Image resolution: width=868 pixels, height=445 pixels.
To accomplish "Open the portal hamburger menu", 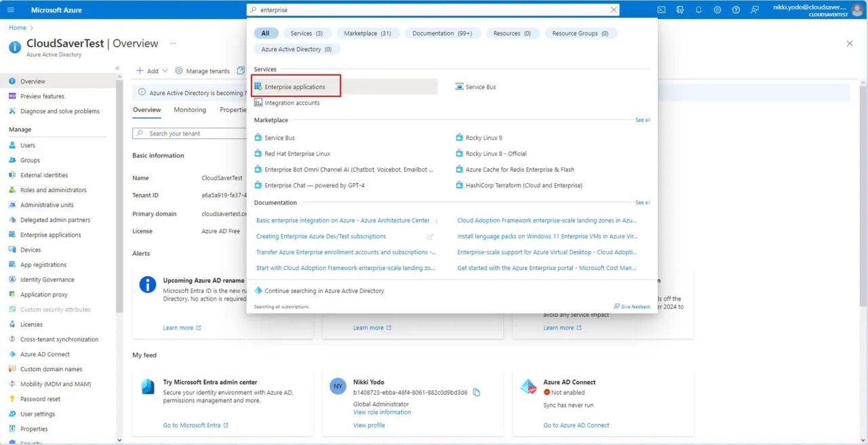I will point(10,9).
